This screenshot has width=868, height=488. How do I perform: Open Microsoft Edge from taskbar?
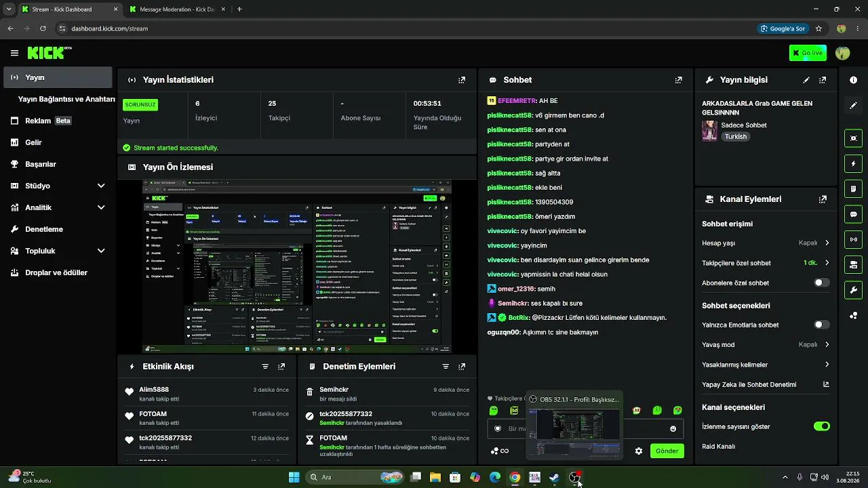(x=495, y=477)
